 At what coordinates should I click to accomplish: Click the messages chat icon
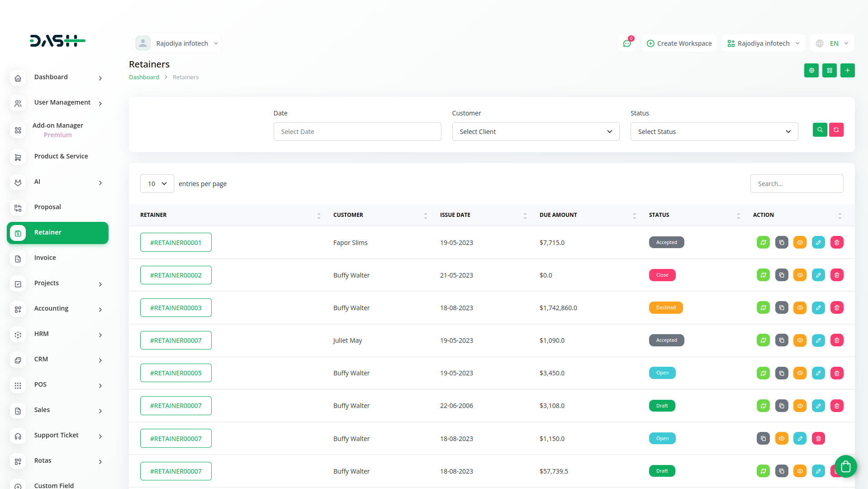(x=626, y=43)
